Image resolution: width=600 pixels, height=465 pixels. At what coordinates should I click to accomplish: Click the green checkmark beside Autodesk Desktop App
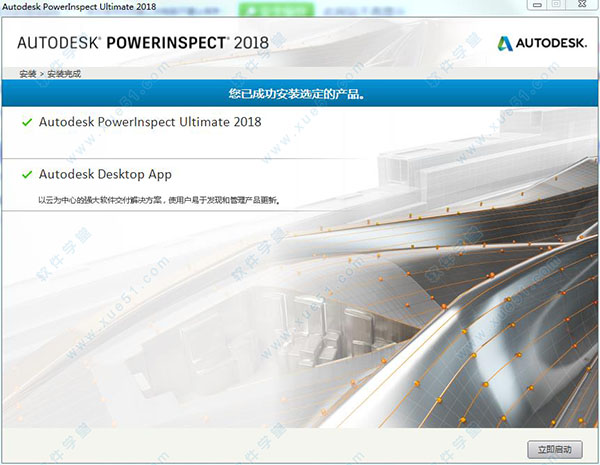(x=26, y=174)
